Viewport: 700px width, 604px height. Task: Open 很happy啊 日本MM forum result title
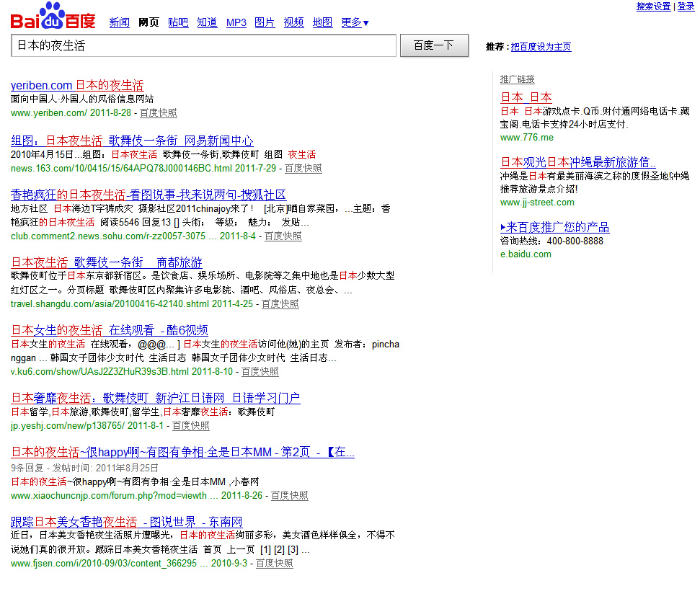pyautogui.click(x=182, y=452)
